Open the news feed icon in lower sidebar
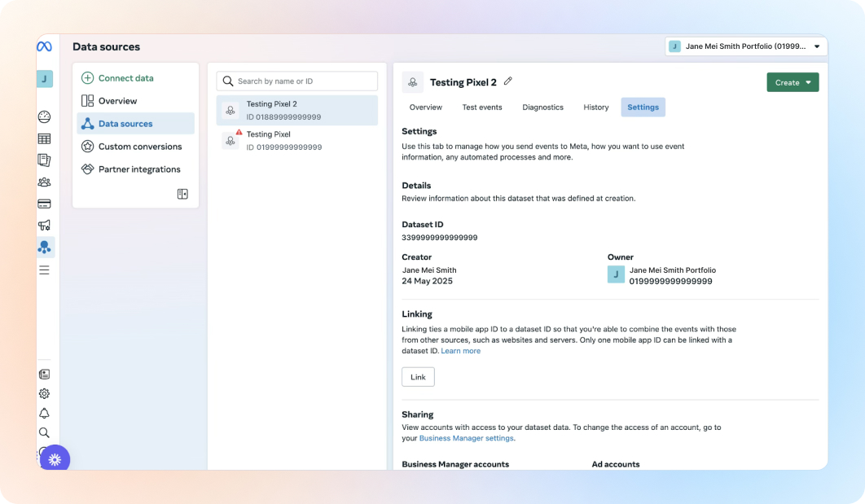The height and width of the screenshot is (504, 865). [44, 375]
